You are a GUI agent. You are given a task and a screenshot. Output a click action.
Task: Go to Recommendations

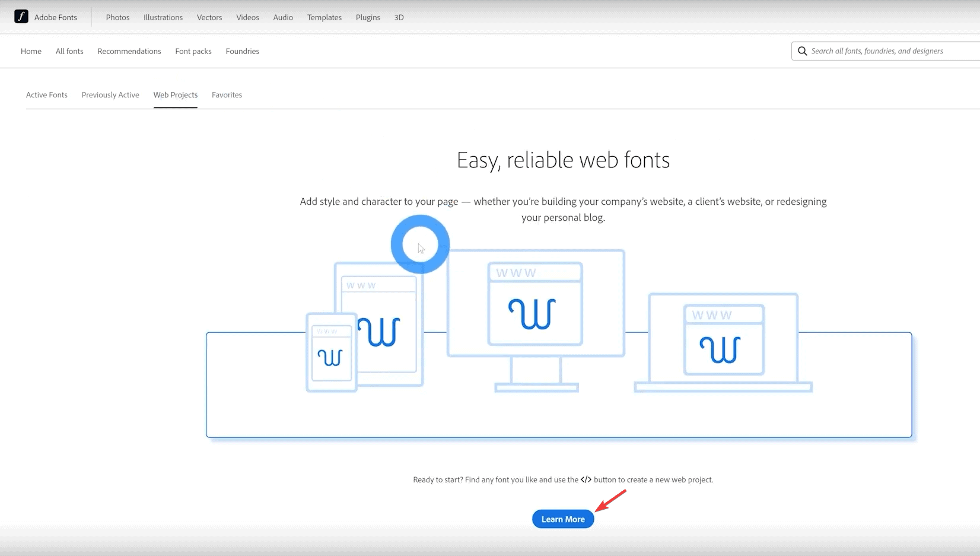pos(129,51)
